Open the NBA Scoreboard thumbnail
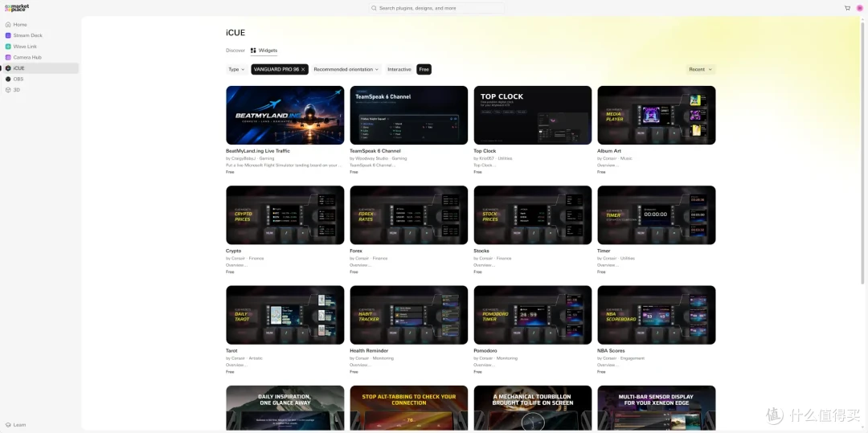 tap(657, 315)
